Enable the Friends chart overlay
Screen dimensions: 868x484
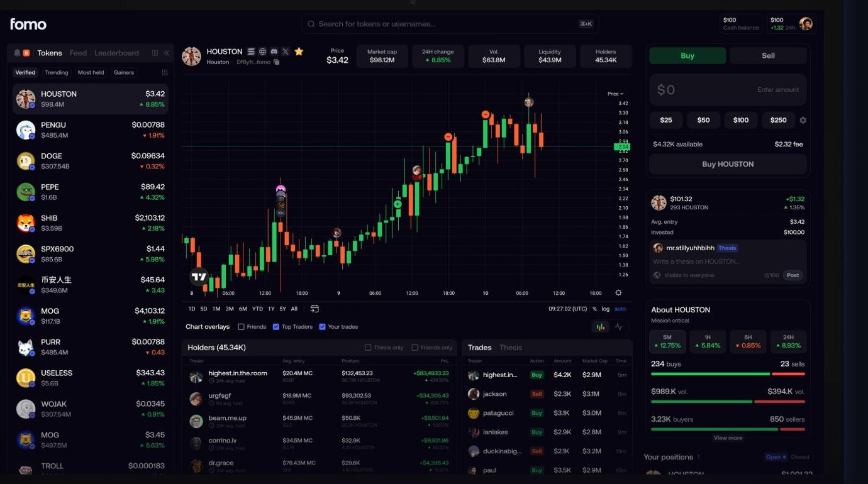tap(241, 327)
